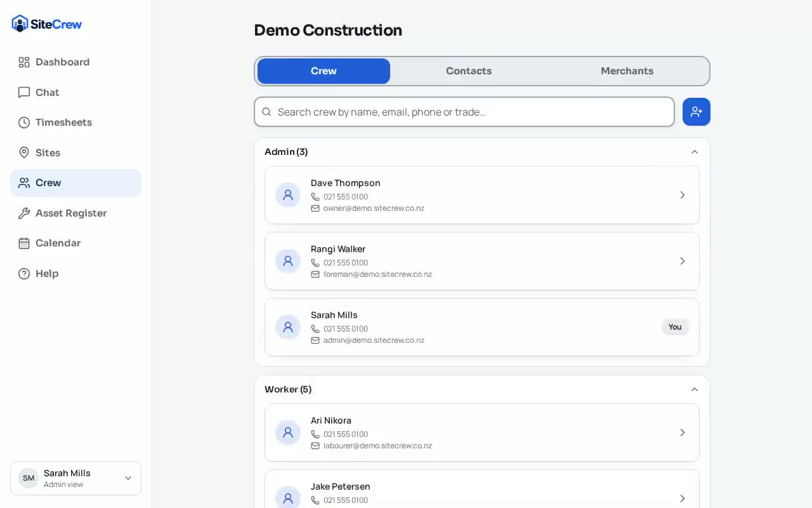812x508 pixels.
Task: Open Rangi Walker's details chevron
Action: [683, 261]
